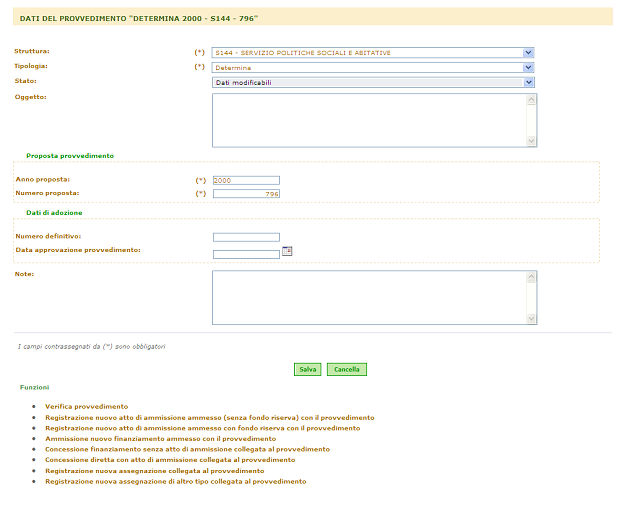Click the Anno proposta field with 2000
Screen dimensions: 625x505
click(246, 181)
